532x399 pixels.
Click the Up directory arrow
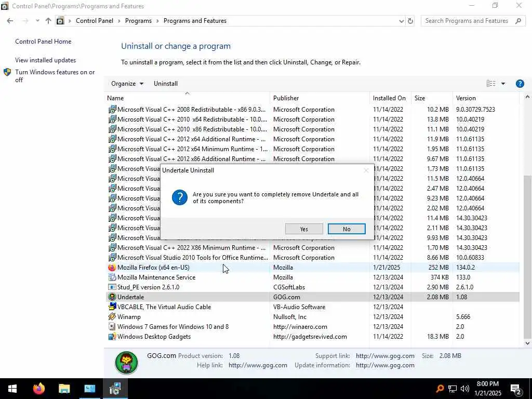point(48,21)
